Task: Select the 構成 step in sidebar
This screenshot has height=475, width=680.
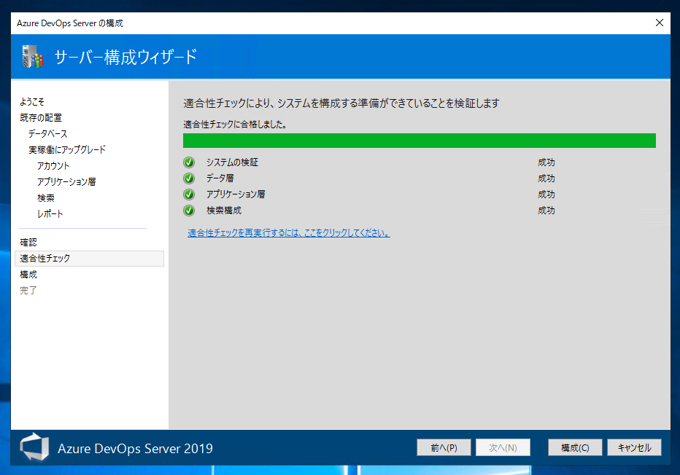Action: click(28, 274)
